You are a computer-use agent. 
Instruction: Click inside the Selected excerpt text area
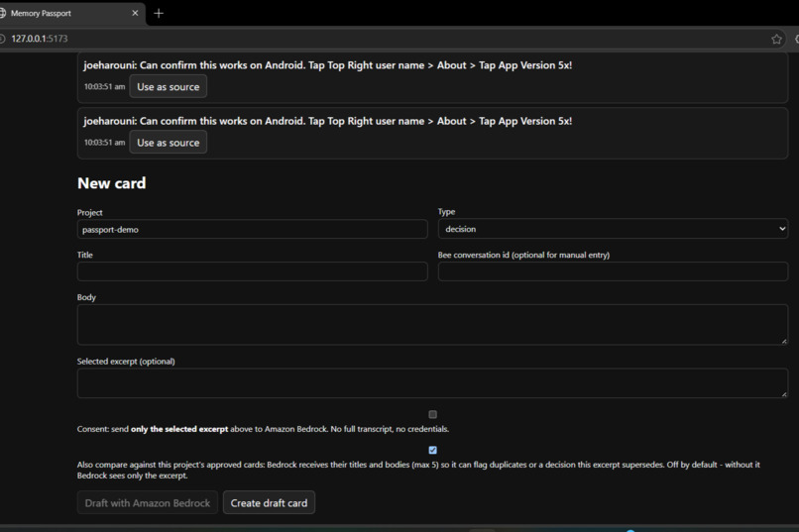[x=432, y=382]
